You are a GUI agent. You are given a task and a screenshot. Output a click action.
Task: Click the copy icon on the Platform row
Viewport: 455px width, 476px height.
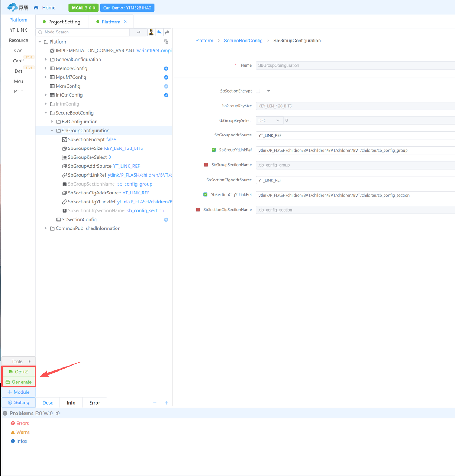[x=166, y=42]
